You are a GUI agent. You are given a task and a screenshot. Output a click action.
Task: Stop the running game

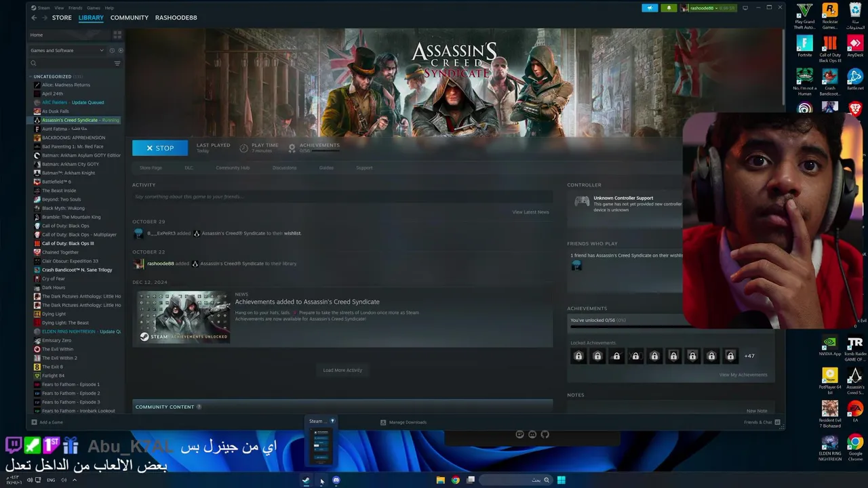[x=160, y=148]
